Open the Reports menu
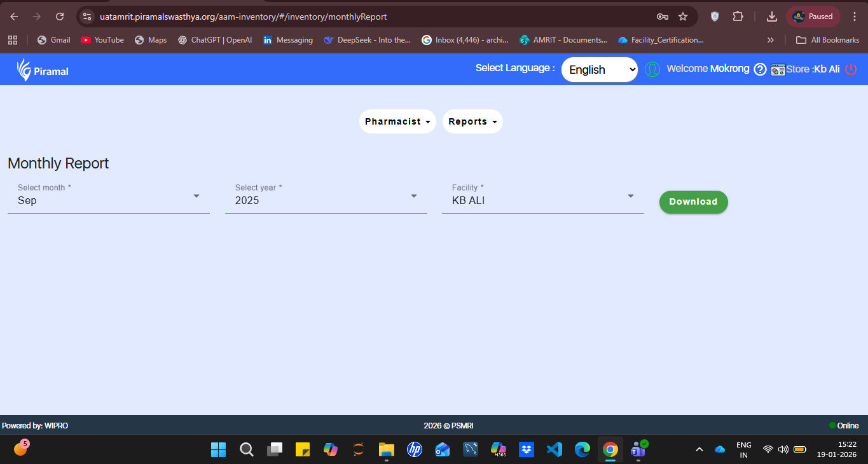Screen dimensions: 868x464 click(x=472, y=121)
